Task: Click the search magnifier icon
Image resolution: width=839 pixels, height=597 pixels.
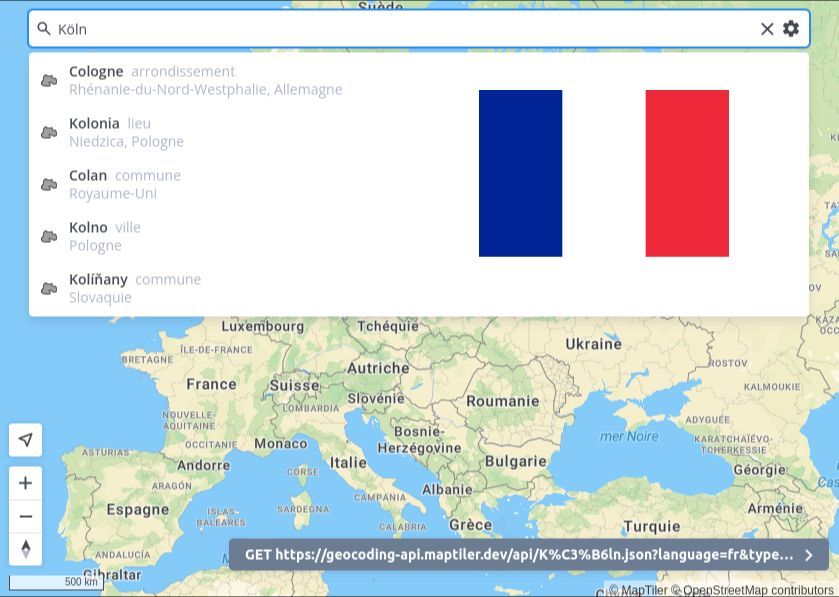Action: (44, 29)
